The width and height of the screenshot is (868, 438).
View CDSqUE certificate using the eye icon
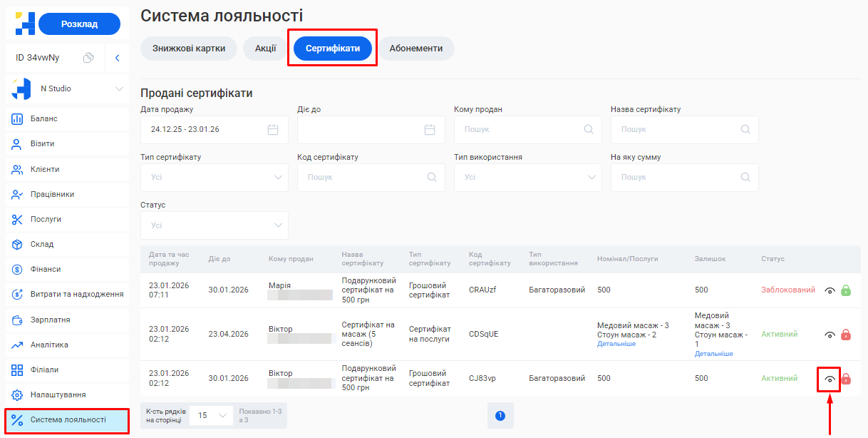(x=830, y=335)
